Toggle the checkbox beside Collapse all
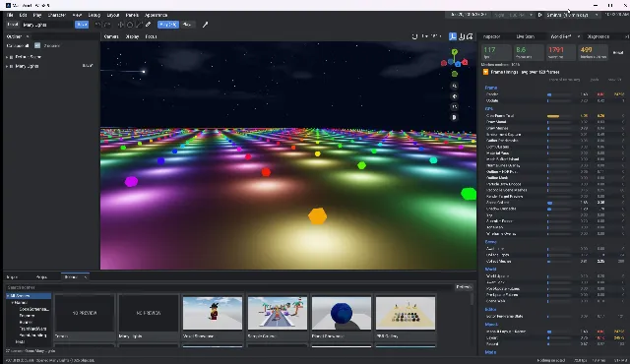630x364 pixels. 37,46
